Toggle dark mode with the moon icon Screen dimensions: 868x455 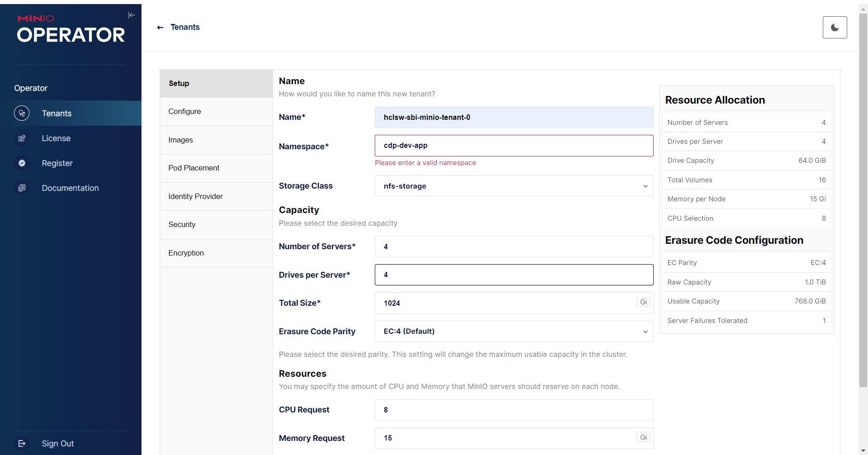click(x=835, y=28)
